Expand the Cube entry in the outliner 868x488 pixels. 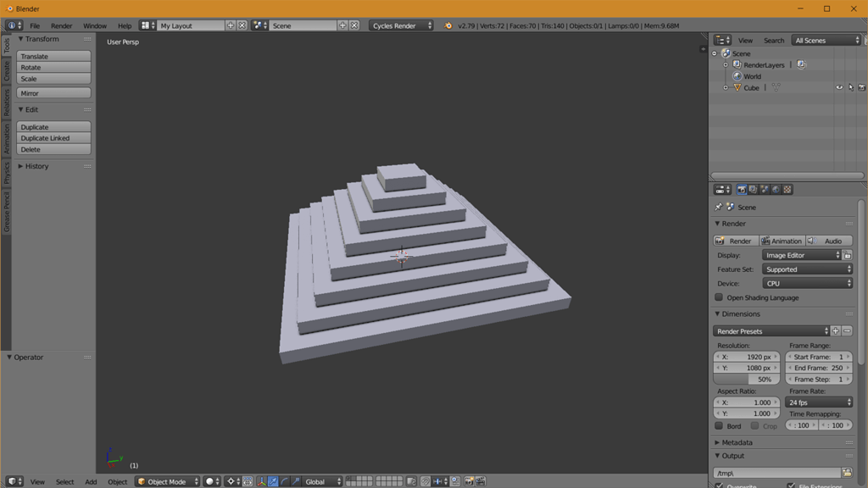726,87
